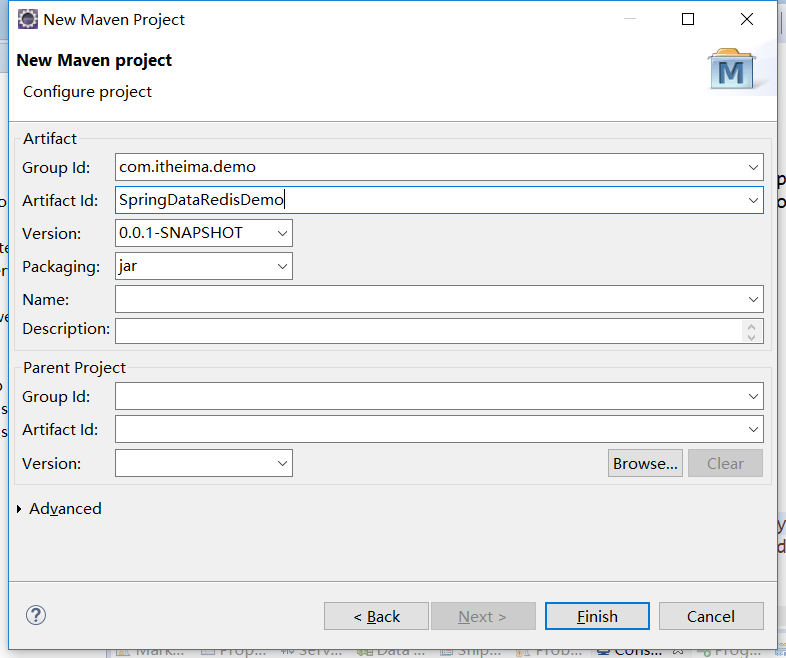Screen dimensions: 786x658
Task: Cancel the New Maven Project dialog
Action: [711, 616]
